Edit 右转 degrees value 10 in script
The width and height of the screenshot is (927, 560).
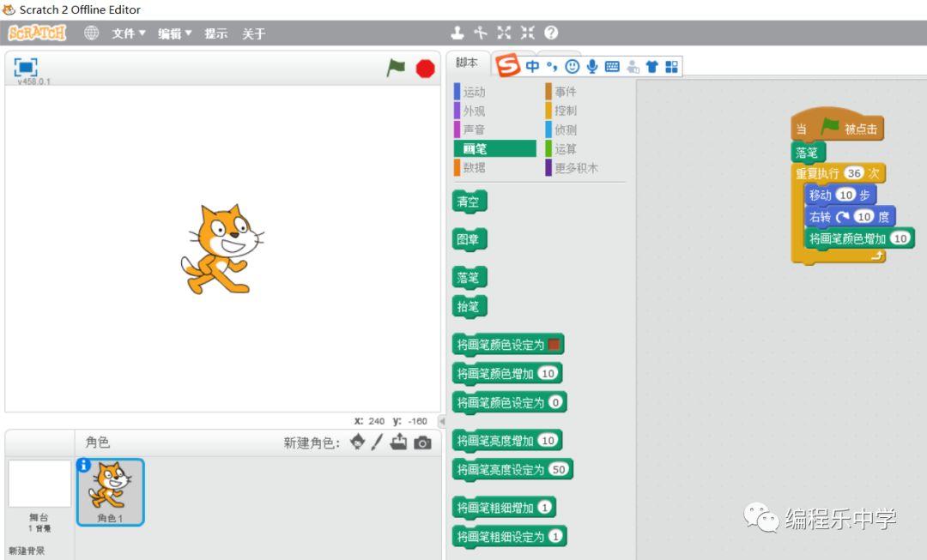864,217
